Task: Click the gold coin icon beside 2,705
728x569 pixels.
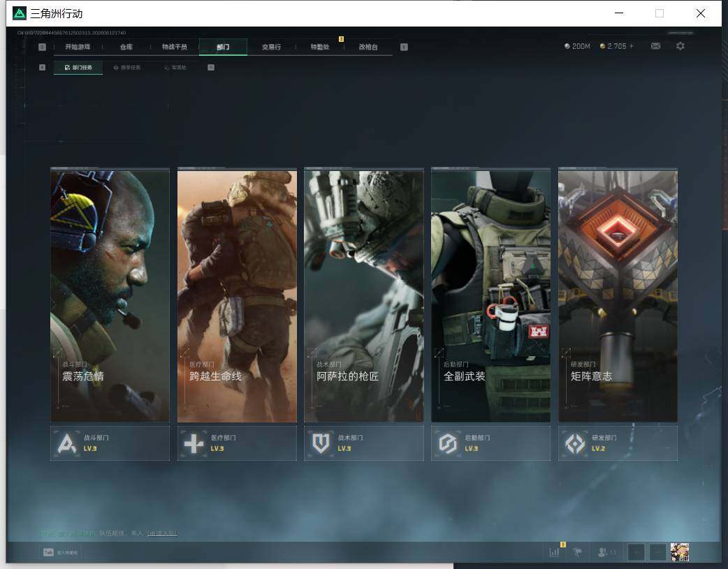Action: coord(602,46)
